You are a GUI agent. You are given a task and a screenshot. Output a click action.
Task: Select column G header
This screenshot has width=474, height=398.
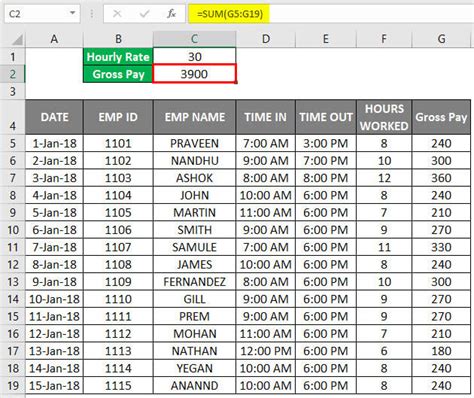pos(441,39)
